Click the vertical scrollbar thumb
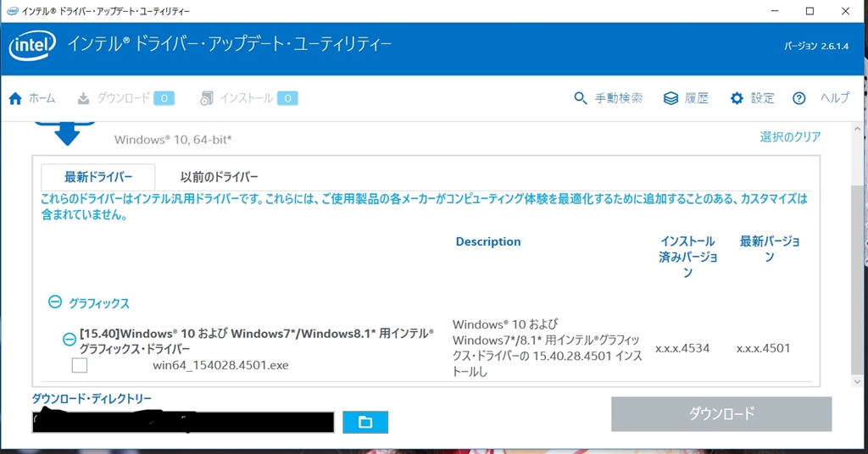This screenshot has height=454, width=868. click(x=858, y=280)
